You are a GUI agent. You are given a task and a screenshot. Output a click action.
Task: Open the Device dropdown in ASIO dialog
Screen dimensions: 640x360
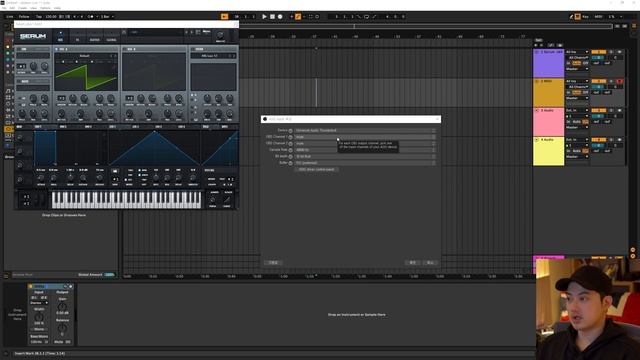365,131
